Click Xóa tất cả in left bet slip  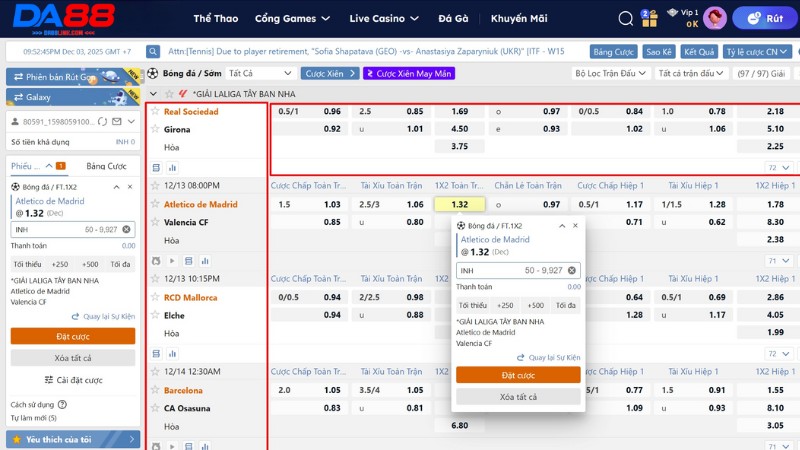(x=72, y=358)
